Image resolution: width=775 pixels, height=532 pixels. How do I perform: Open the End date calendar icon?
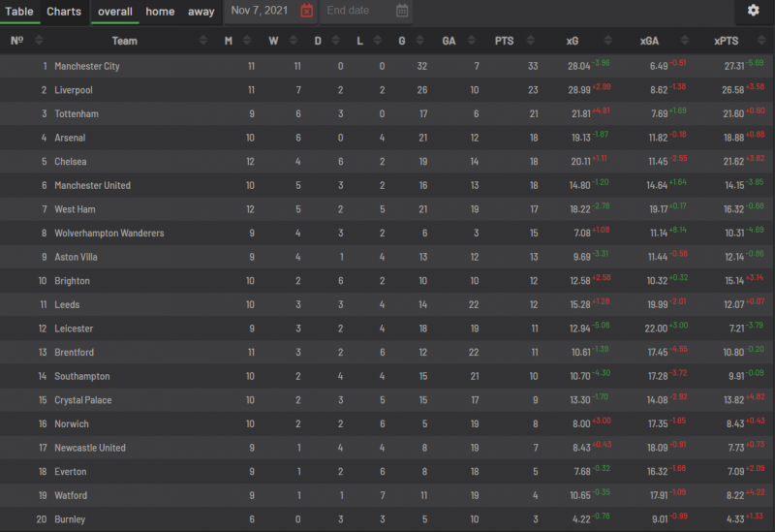click(402, 11)
